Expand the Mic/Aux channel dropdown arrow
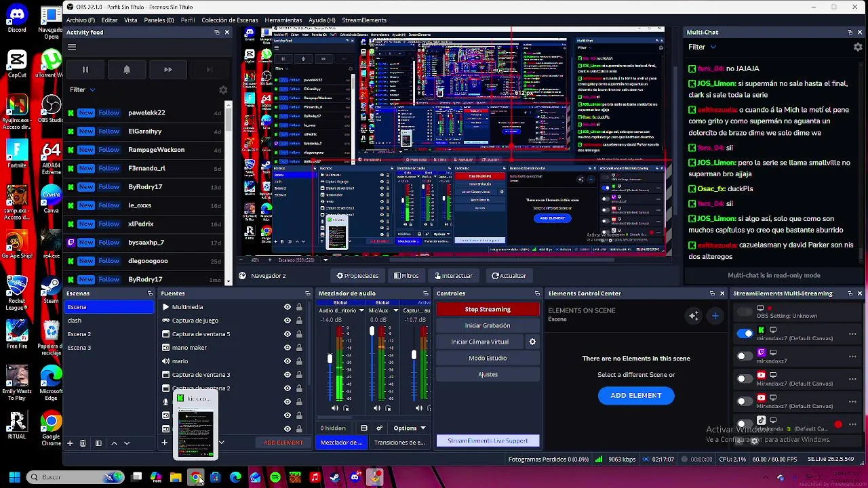 tap(395, 310)
